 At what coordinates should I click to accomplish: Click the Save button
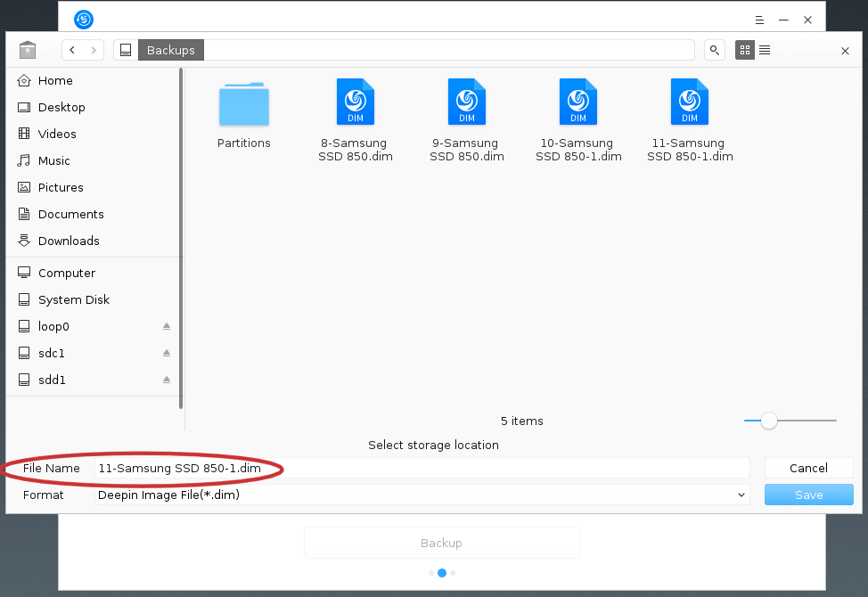[x=808, y=495]
